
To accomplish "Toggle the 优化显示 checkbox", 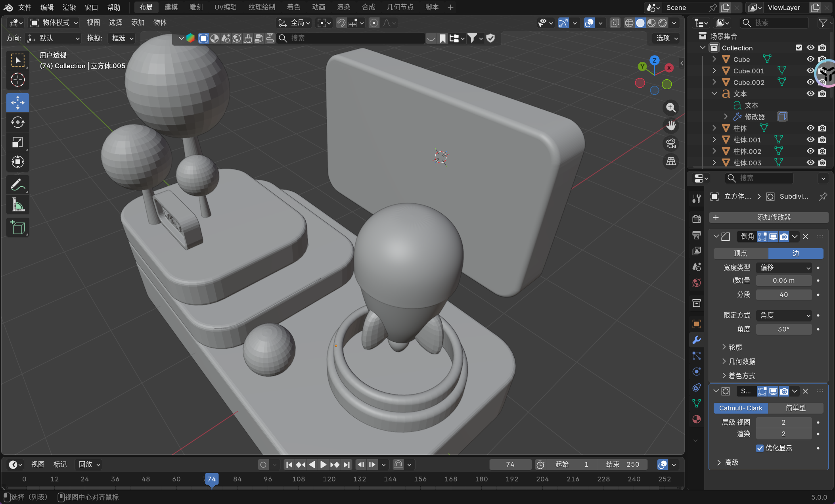I will [760, 448].
